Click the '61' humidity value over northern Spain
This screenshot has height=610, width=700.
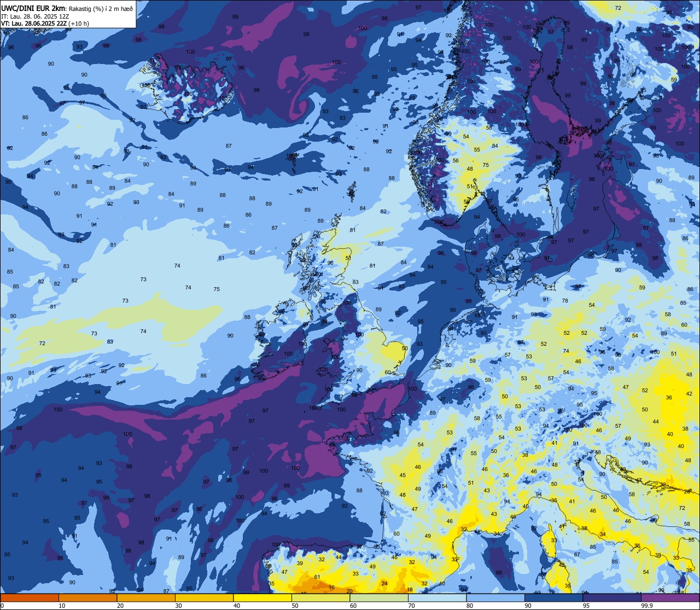(317, 577)
